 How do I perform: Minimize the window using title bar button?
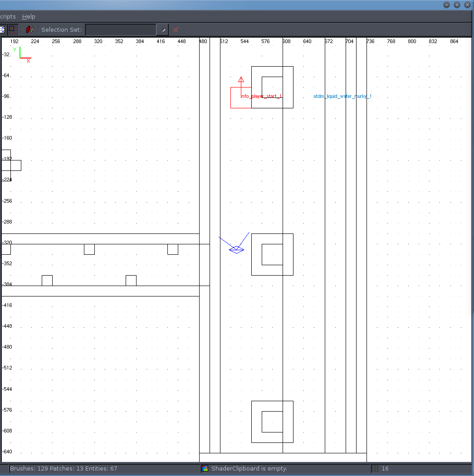(446, 5)
